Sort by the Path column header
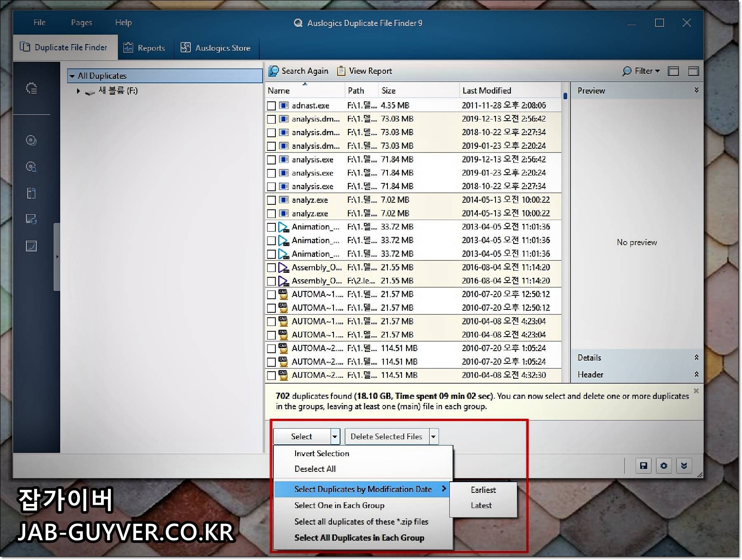 point(362,91)
